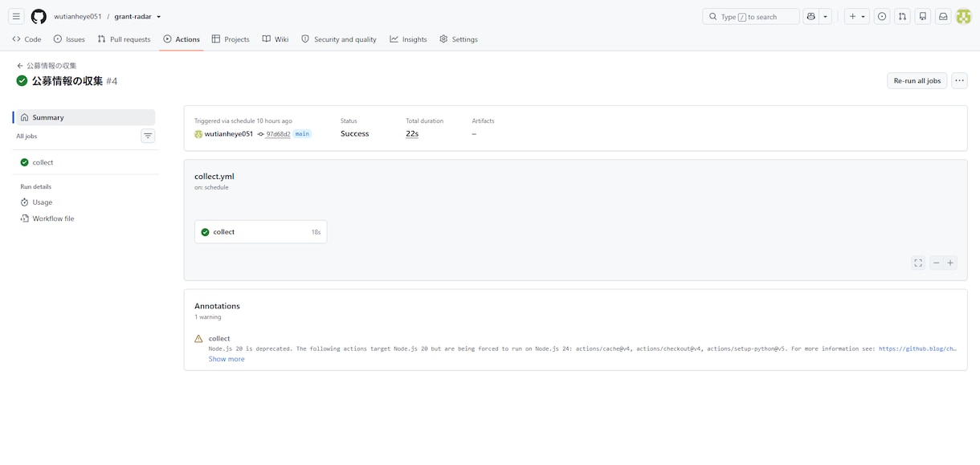Open the 22s total duration link
This screenshot has height=465, width=980.
pyautogui.click(x=412, y=133)
